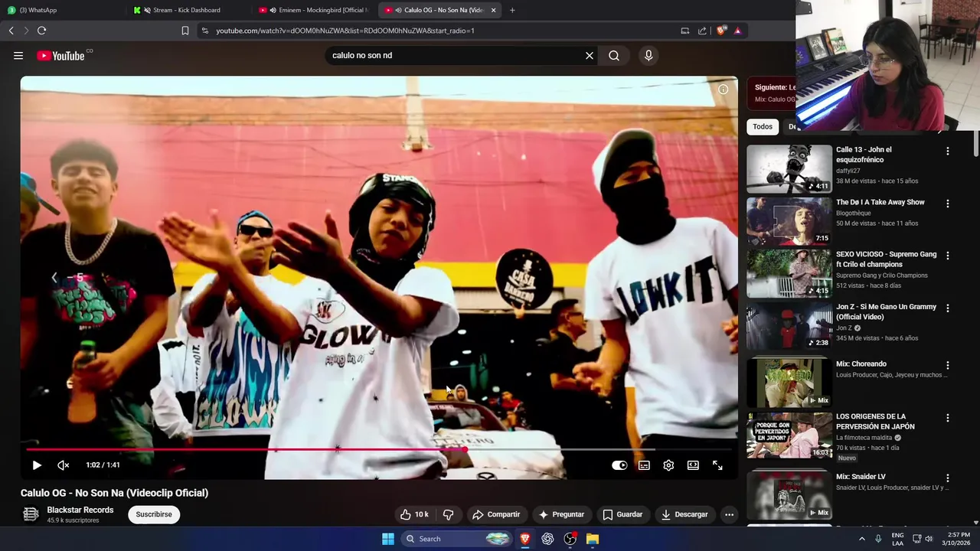Open The Dø A Take Away Show title
Screen dimensions: 980x551
pyautogui.click(x=880, y=202)
